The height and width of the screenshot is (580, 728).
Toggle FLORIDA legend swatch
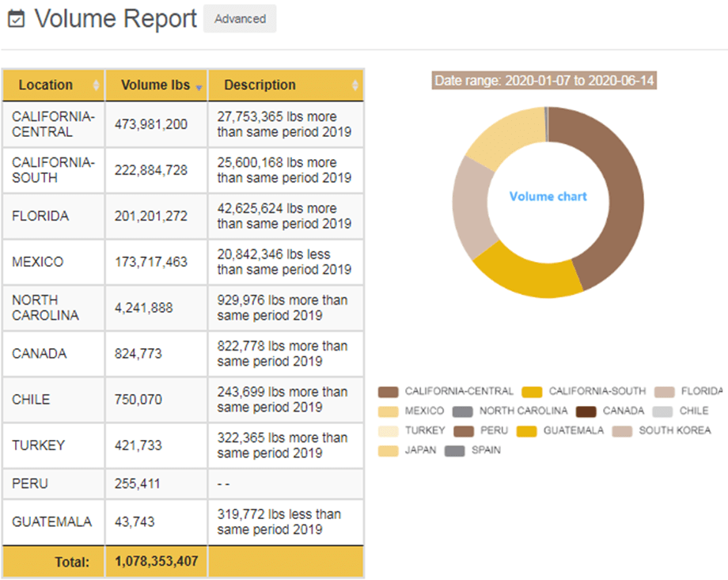665,392
